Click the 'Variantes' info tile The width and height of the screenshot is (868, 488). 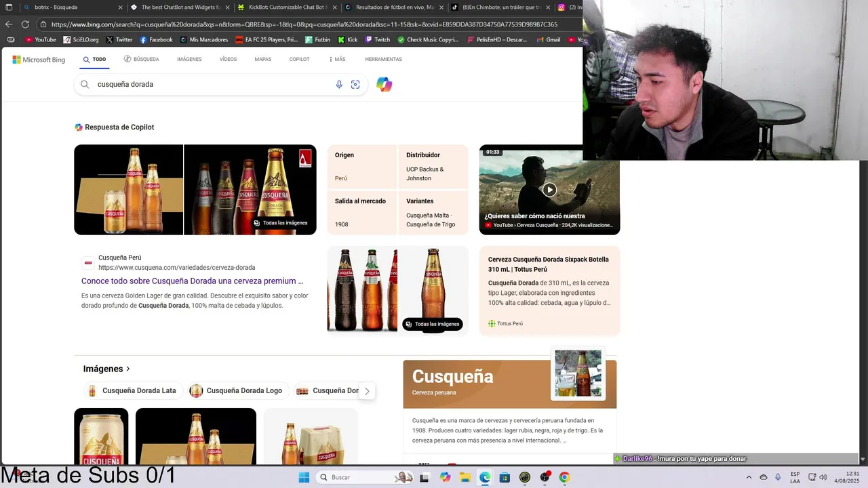click(x=434, y=213)
